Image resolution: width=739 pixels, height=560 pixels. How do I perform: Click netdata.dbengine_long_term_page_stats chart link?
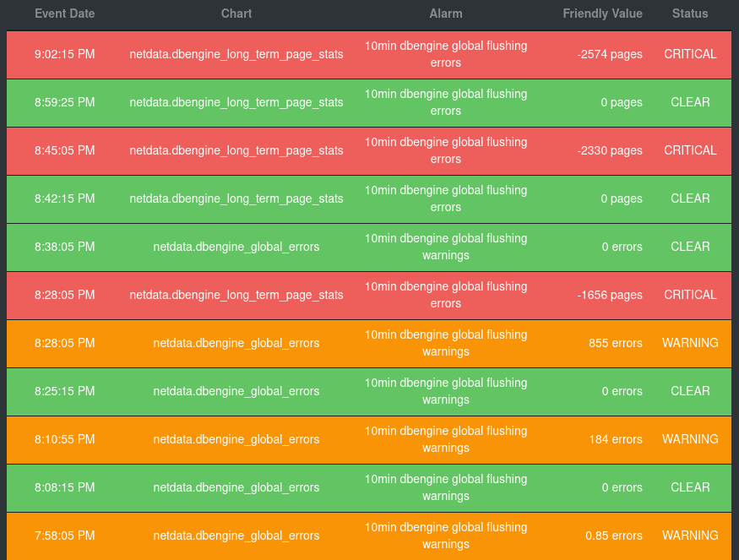click(x=236, y=54)
